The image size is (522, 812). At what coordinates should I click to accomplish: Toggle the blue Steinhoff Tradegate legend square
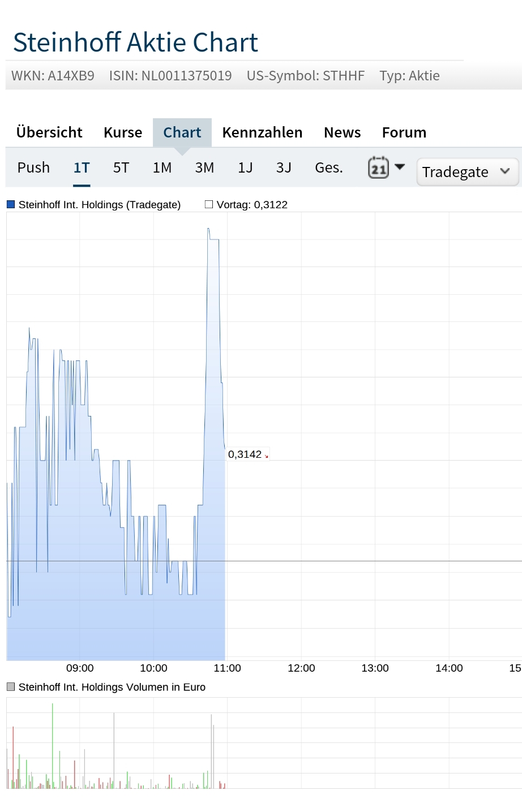click(x=10, y=203)
